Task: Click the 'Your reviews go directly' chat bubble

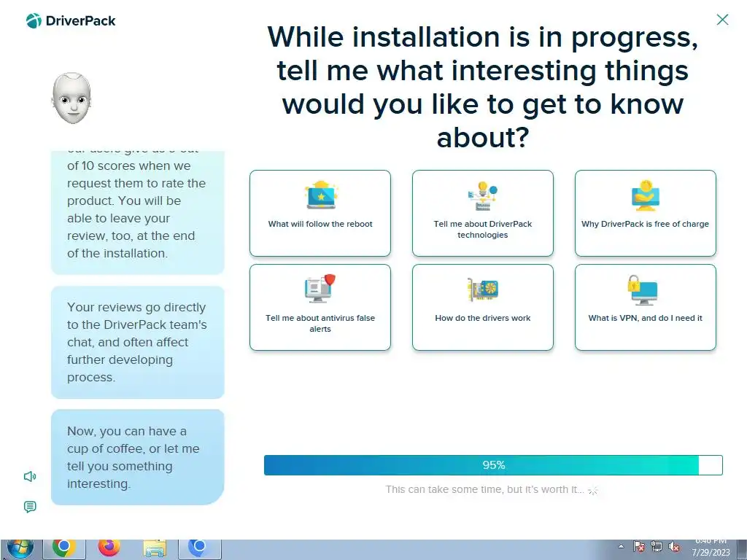Action: (x=138, y=342)
